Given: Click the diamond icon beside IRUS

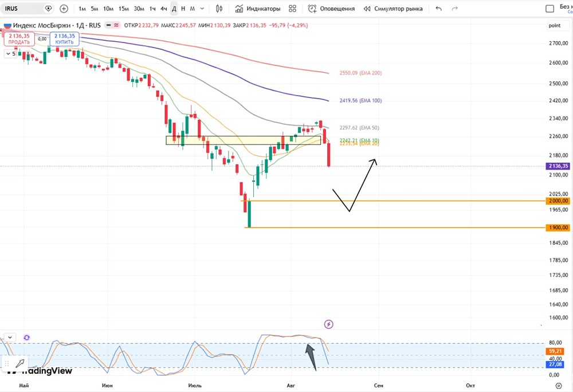Looking at the screenshot, I should coord(48,9).
